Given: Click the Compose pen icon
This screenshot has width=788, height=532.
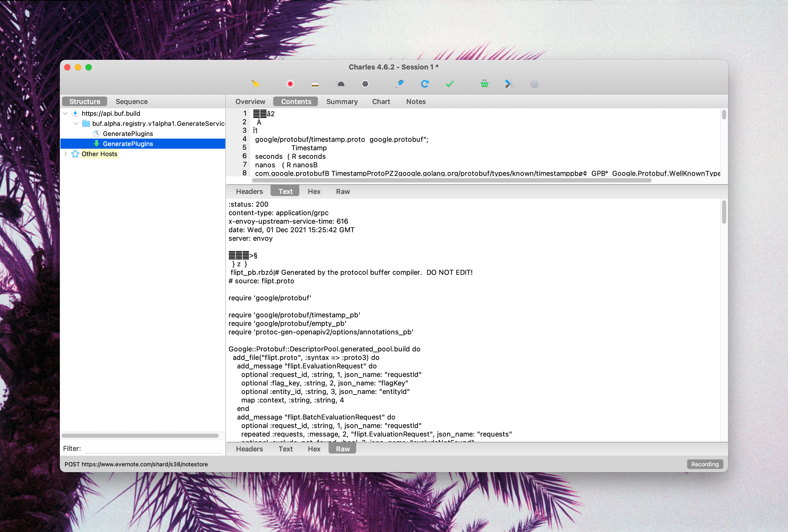Looking at the screenshot, I should tap(400, 84).
